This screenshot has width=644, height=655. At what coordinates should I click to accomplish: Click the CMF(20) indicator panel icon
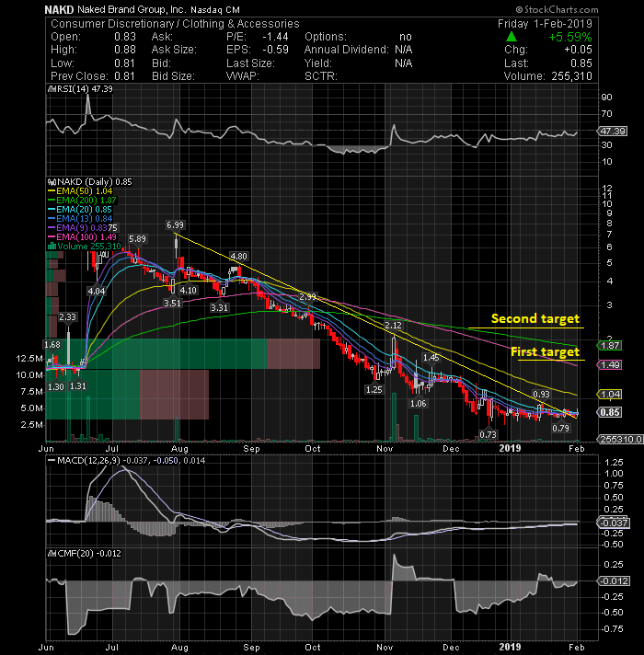pyautogui.click(x=52, y=554)
